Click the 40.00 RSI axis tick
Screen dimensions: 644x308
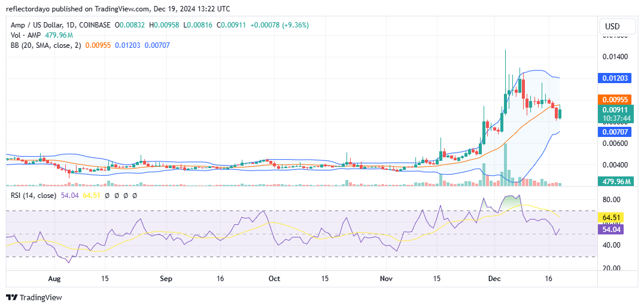[612, 245]
